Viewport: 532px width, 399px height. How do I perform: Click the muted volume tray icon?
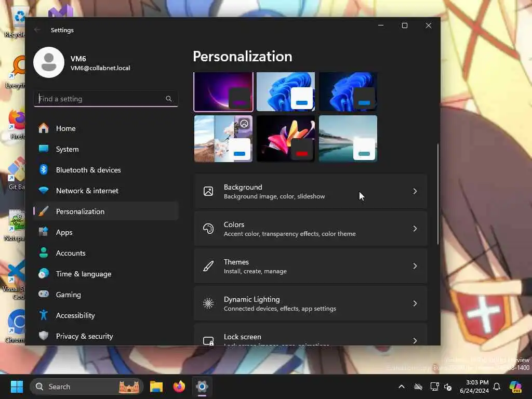[448, 387]
